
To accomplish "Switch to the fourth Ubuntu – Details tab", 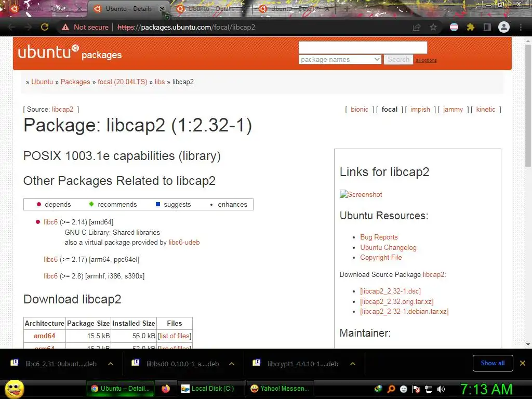I will pyautogui.click(x=294, y=9).
